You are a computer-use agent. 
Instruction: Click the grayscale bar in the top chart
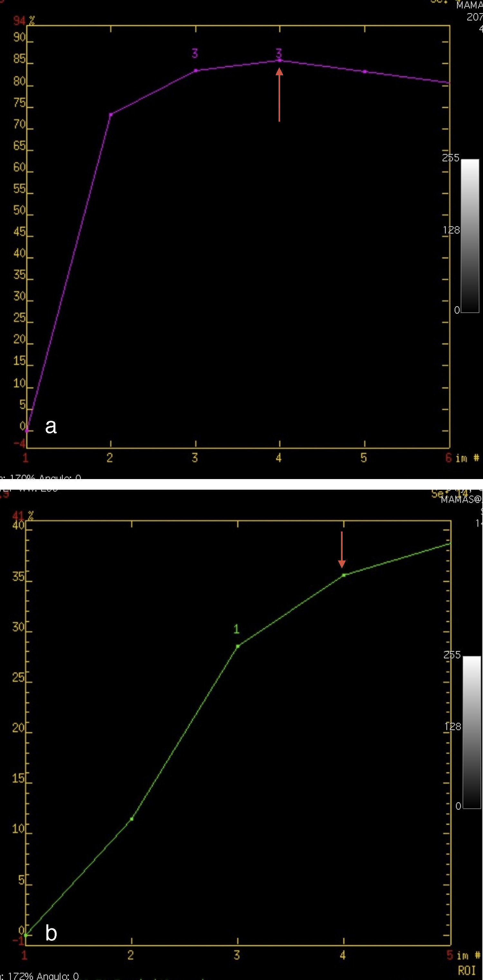470,236
